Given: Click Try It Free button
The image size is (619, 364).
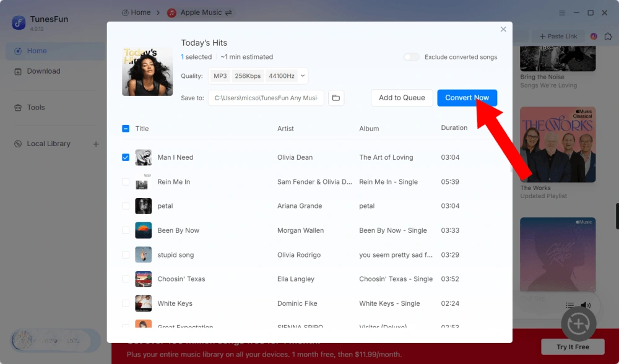Looking at the screenshot, I should pyautogui.click(x=573, y=347).
